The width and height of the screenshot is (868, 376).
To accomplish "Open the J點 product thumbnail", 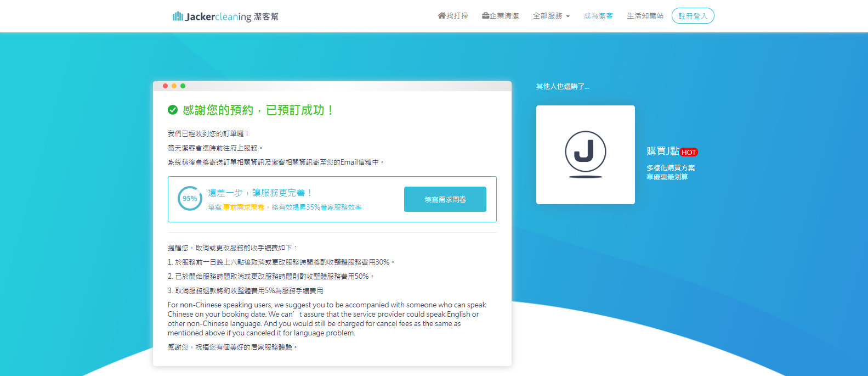I will tap(585, 155).
